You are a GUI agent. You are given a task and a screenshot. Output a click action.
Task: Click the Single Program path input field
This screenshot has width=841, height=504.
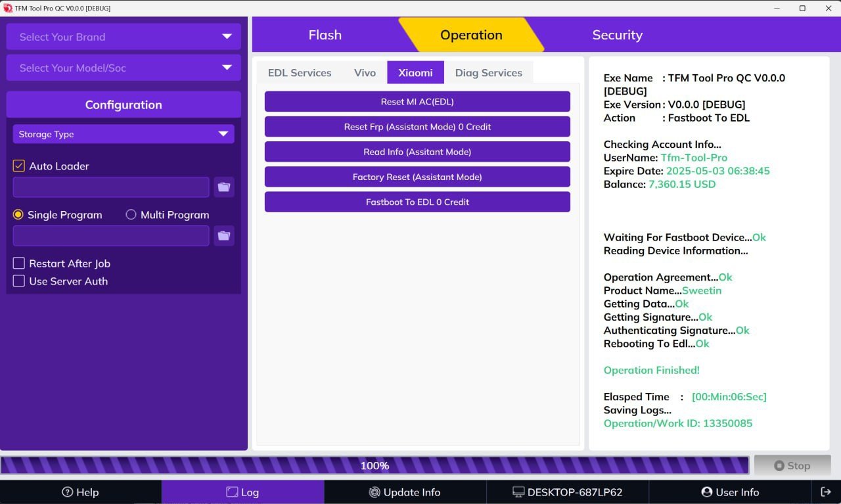[111, 236]
